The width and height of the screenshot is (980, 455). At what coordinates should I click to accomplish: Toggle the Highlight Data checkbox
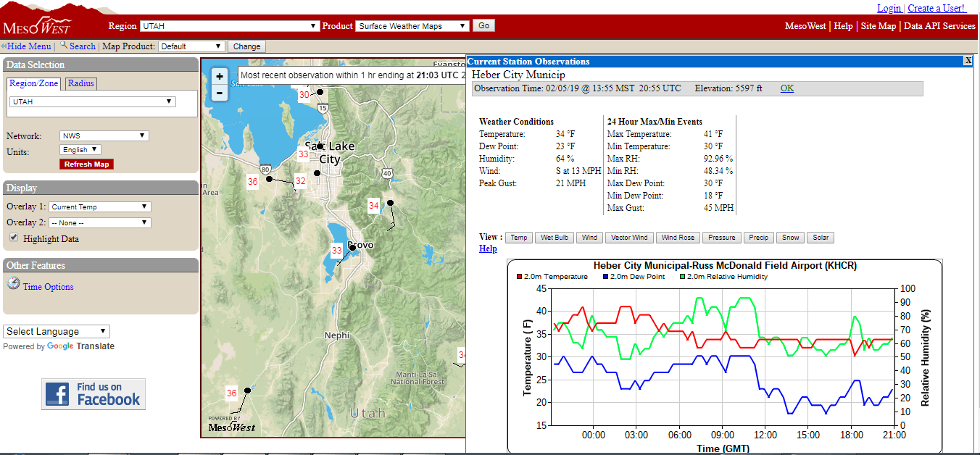coord(13,238)
